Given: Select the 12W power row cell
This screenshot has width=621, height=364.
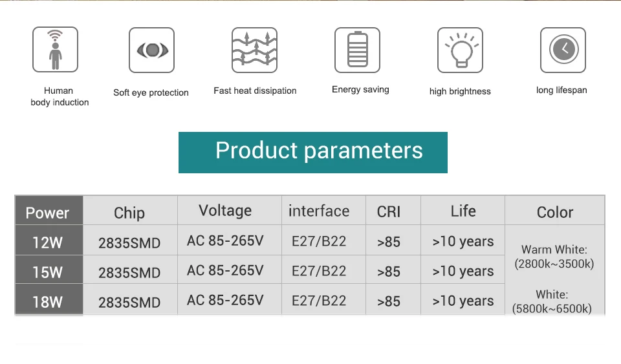Looking at the screenshot, I should pos(48,242).
